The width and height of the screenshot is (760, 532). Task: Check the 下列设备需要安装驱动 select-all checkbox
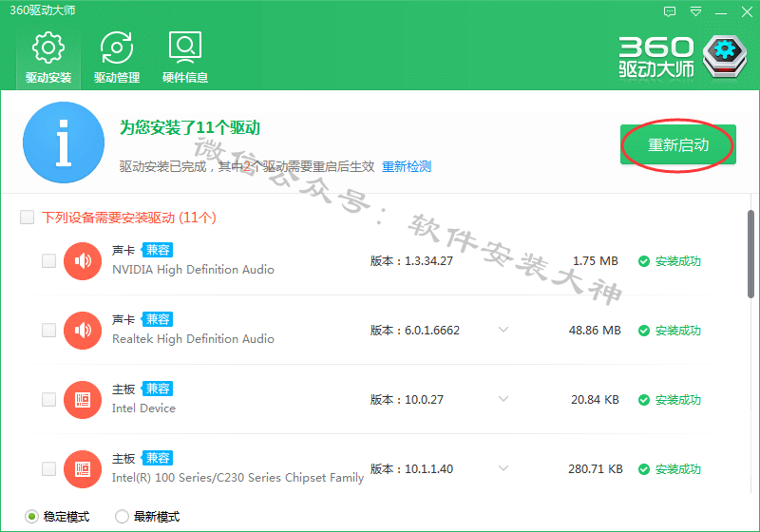28,217
